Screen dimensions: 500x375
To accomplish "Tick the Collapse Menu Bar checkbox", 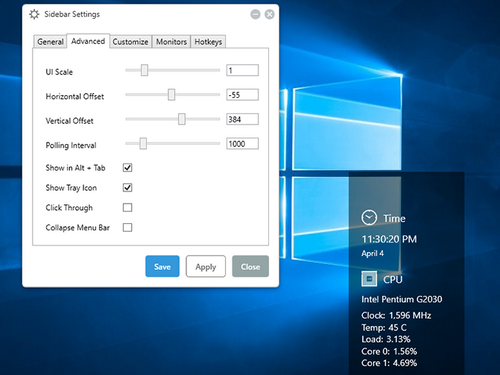I will point(127,227).
